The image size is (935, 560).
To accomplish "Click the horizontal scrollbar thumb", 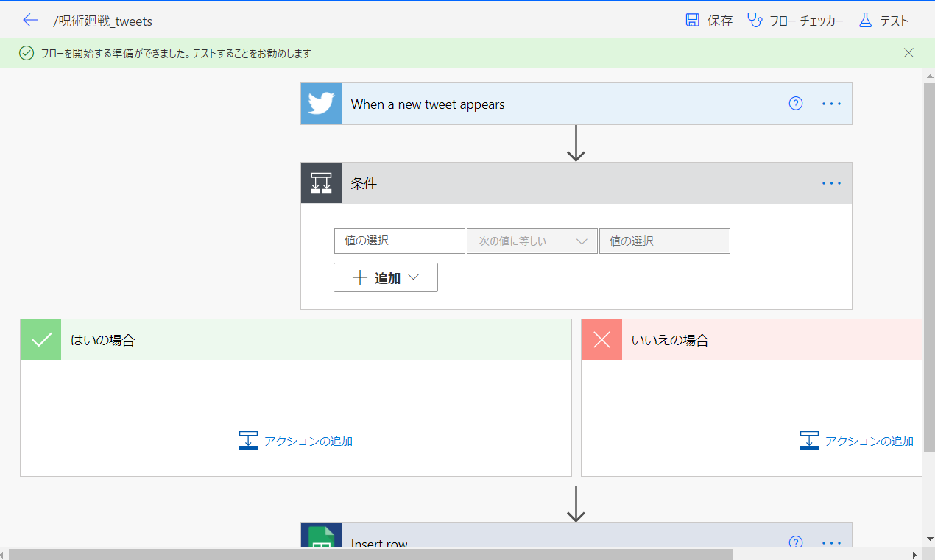I will tap(372, 554).
